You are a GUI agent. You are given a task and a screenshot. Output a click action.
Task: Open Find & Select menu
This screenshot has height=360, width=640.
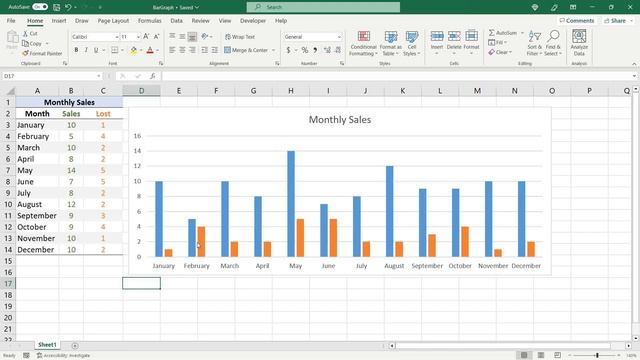pos(553,43)
